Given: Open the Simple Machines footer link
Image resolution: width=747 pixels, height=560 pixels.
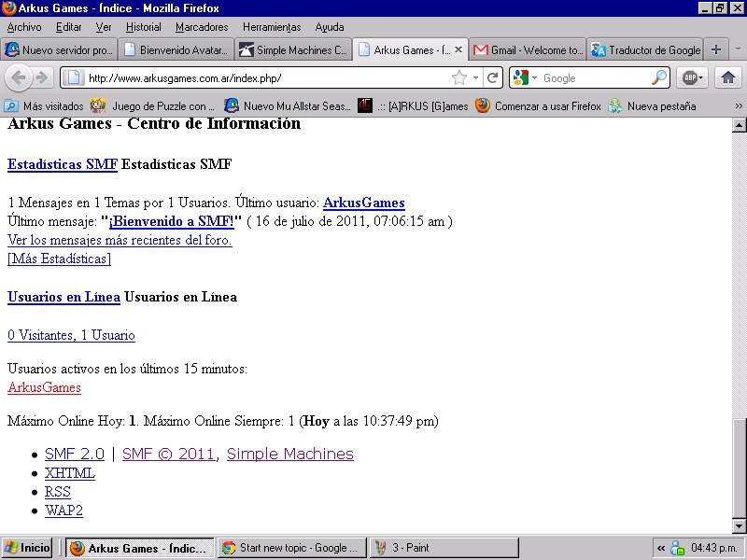Looking at the screenshot, I should pos(290,454).
